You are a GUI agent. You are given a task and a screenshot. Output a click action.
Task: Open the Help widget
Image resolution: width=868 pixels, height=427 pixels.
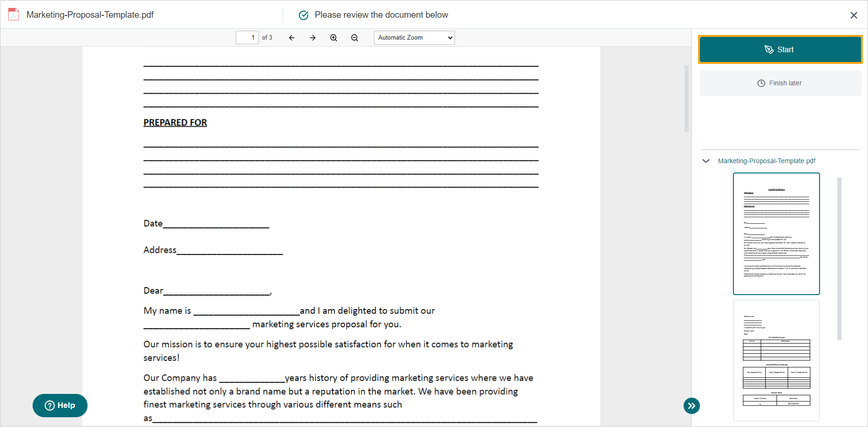click(60, 406)
